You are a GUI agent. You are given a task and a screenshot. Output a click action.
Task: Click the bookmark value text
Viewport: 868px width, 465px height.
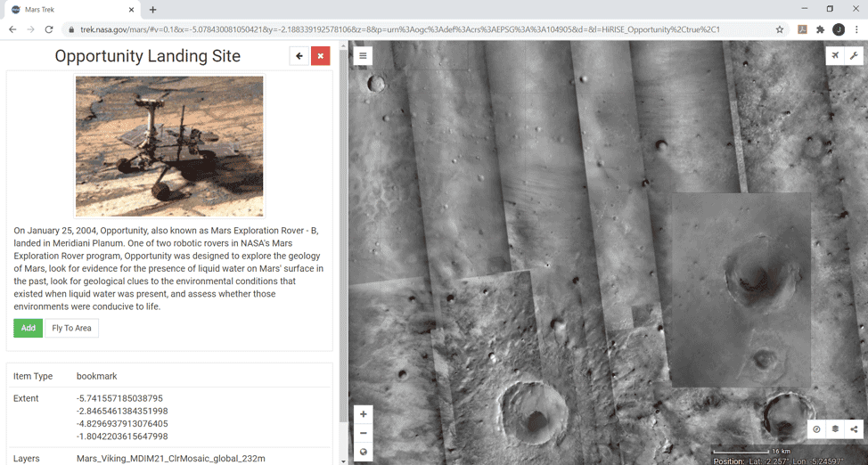pyautogui.click(x=97, y=377)
